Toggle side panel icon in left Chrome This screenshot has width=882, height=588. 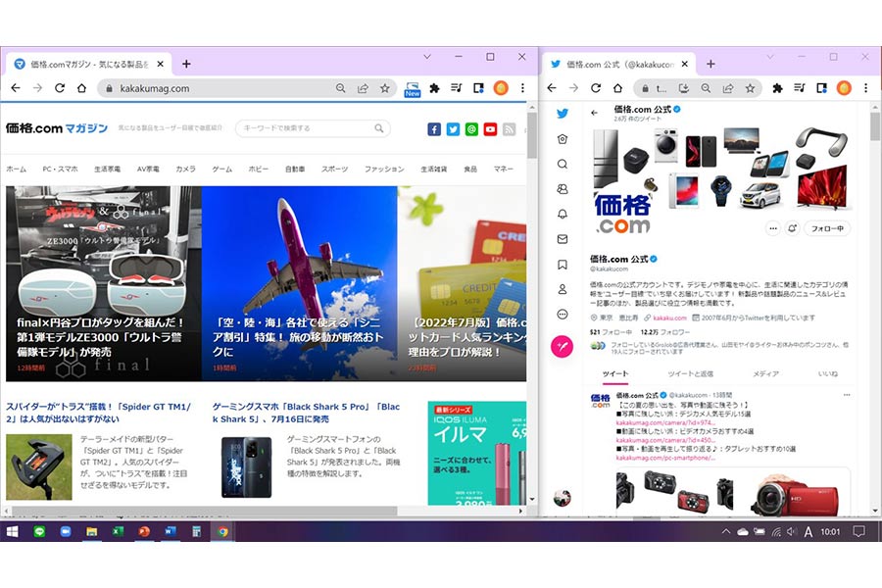[x=478, y=88]
